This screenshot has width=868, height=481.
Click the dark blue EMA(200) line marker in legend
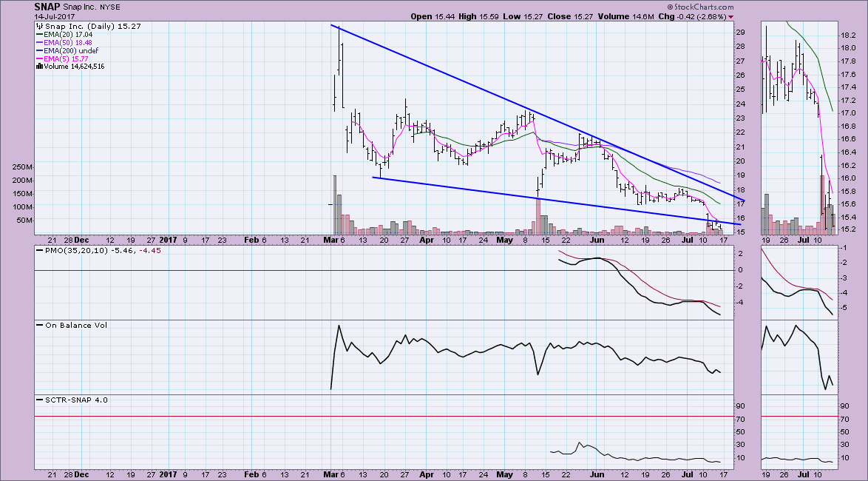tap(40, 50)
